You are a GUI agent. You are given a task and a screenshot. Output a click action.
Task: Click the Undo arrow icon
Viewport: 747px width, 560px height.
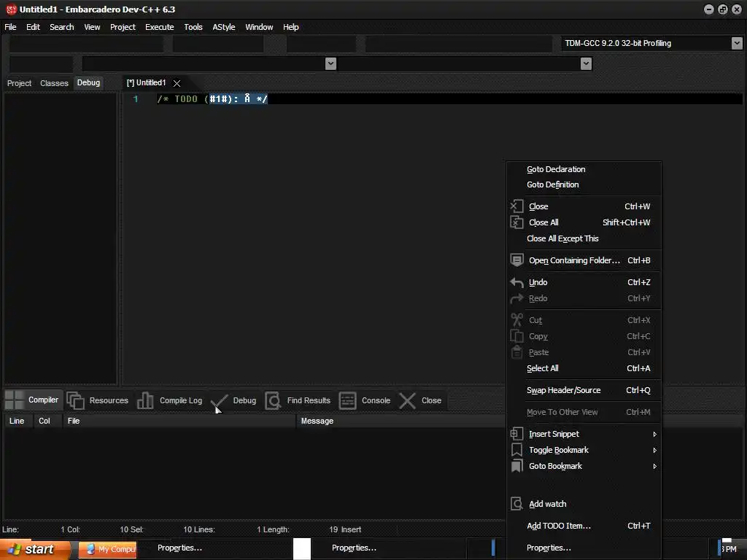coord(516,282)
